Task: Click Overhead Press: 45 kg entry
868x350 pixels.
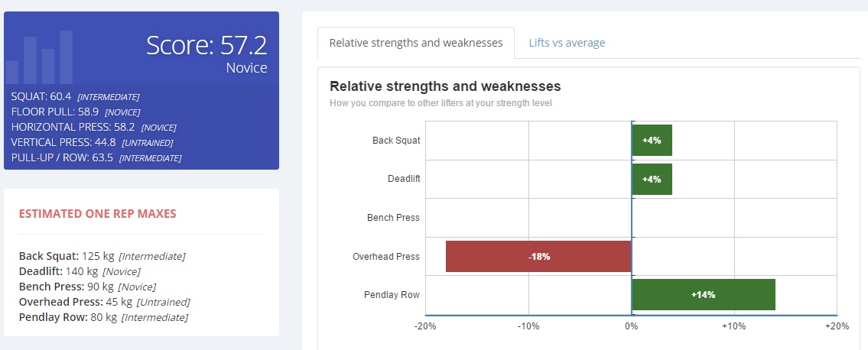Action: (x=105, y=302)
